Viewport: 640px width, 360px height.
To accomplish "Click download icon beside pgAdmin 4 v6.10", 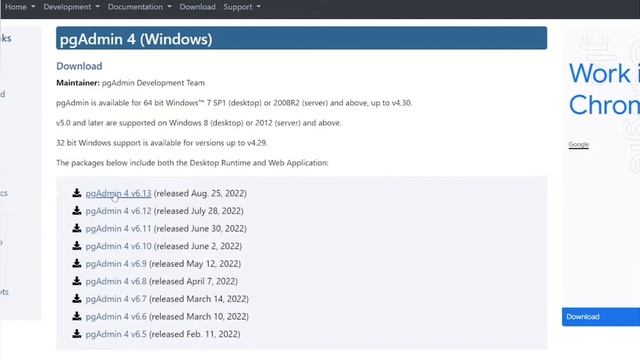I will pyautogui.click(x=77, y=246).
